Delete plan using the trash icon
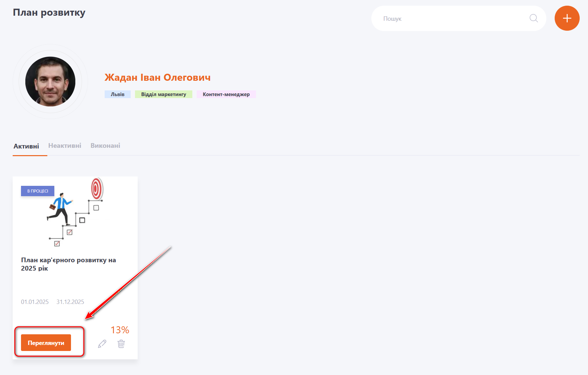The width and height of the screenshot is (588, 375). (121, 344)
